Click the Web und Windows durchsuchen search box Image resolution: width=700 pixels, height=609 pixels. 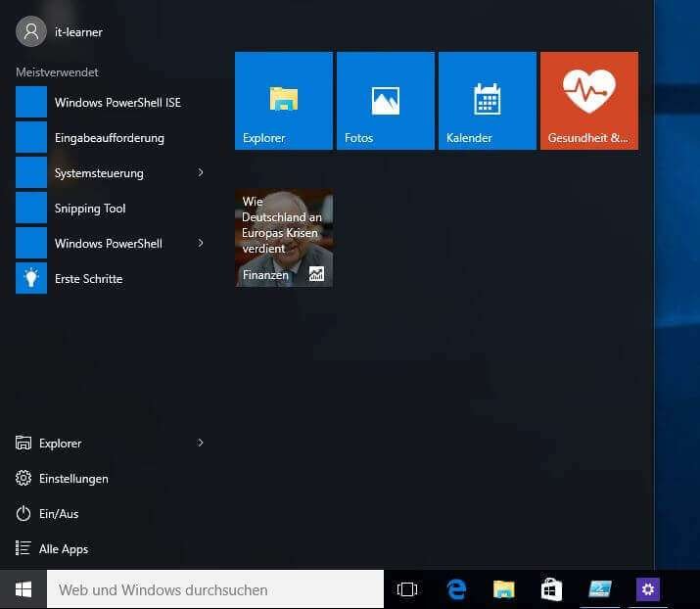tap(215, 589)
